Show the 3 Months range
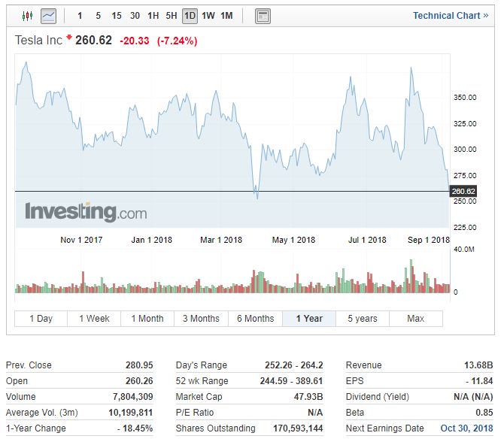The image size is (504, 448). [x=201, y=319]
